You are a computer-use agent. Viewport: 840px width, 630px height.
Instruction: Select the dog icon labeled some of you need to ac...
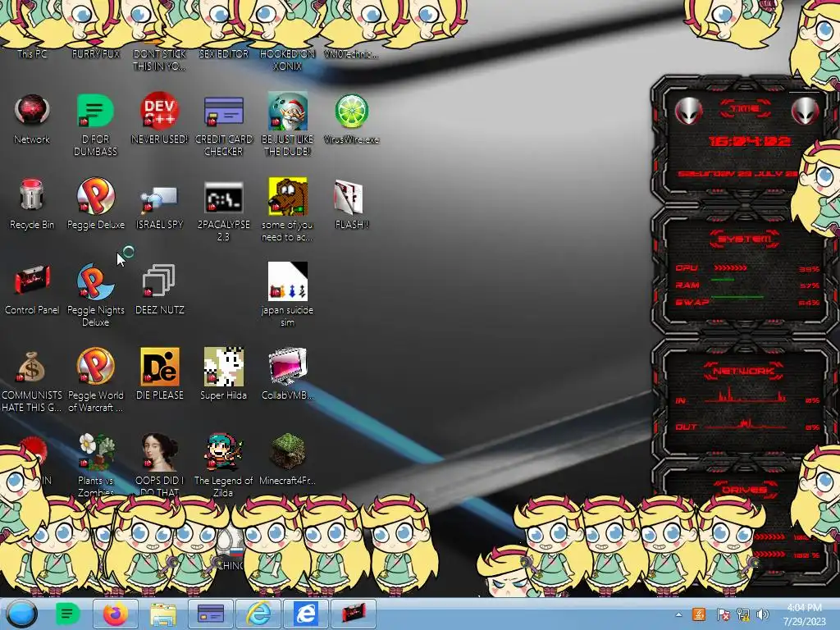[287, 209]
